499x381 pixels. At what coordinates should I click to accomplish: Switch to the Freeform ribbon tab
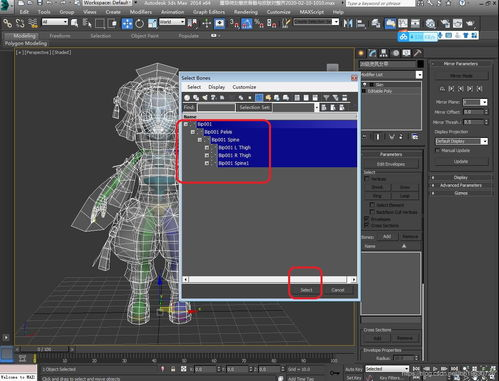tap(60, 36)
